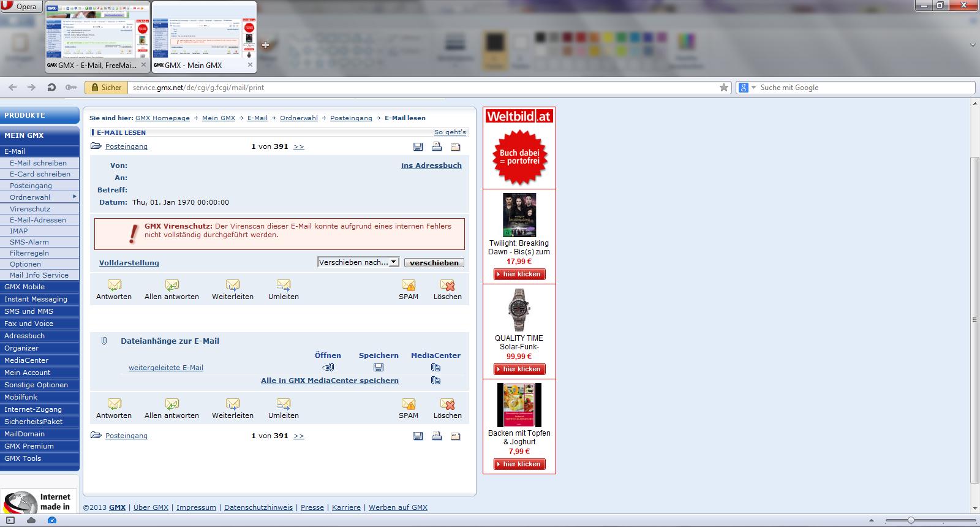Click the note-page icon right of the top printer icon
Viewport: 980px width, 527px height.
pos(456,146)
